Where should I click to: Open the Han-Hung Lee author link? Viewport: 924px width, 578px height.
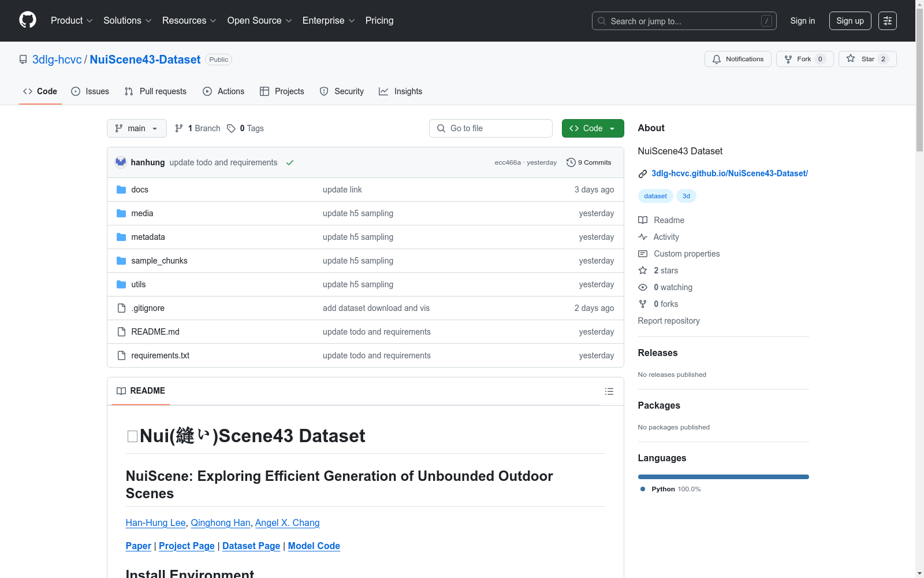(x=156, y=523)
